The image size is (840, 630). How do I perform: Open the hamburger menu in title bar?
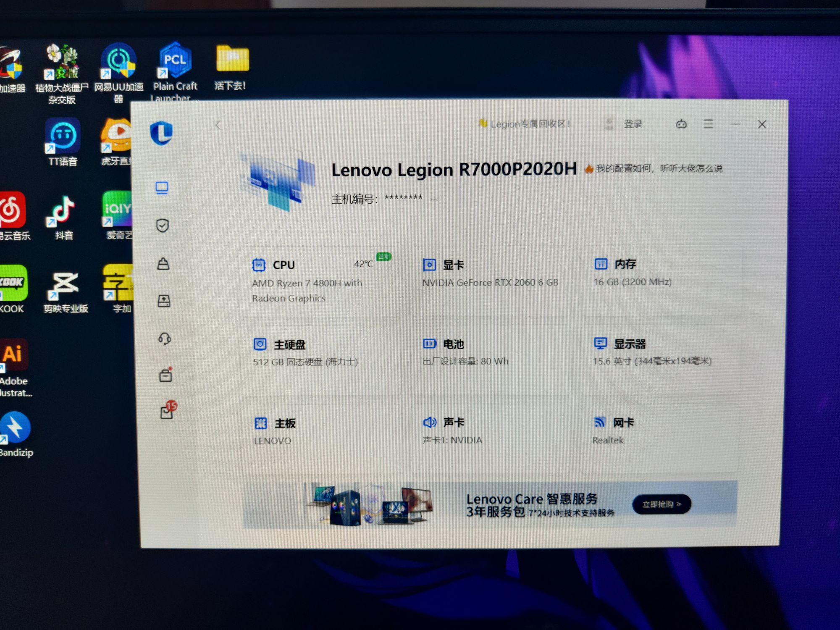(708, 124)
